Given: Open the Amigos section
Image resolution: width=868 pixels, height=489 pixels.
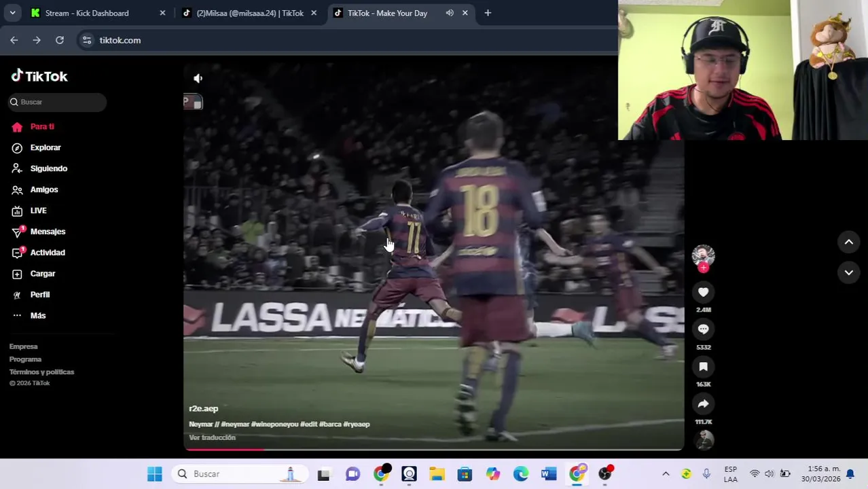Looking at the screenshot, I should tap(44, 189).
